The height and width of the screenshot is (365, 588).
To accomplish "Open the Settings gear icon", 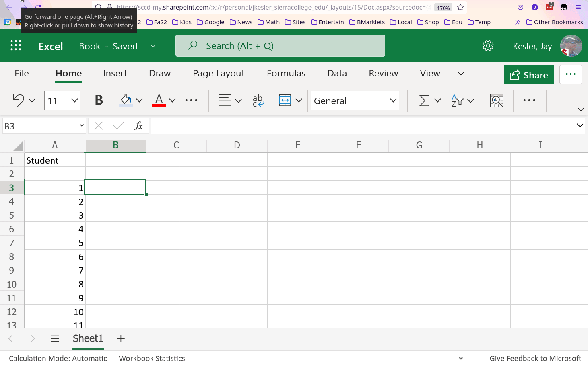I will [x=488, y=46].
